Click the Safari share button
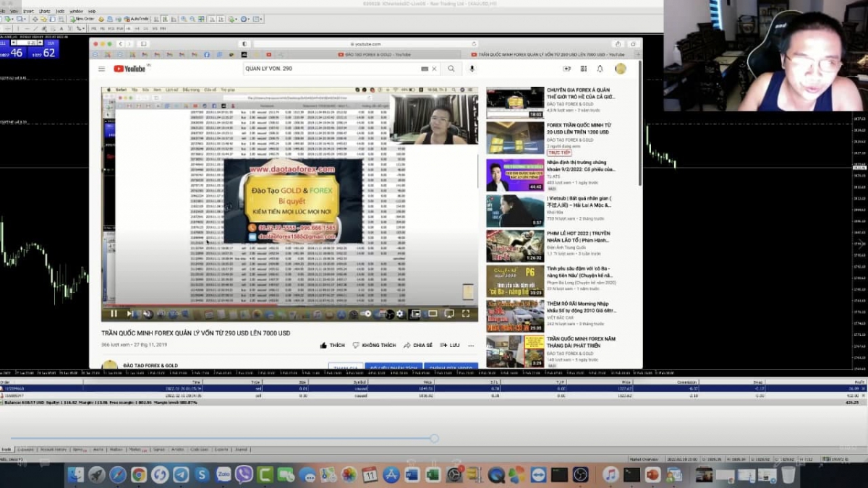 pyautogui.click(x=617, y=44)
